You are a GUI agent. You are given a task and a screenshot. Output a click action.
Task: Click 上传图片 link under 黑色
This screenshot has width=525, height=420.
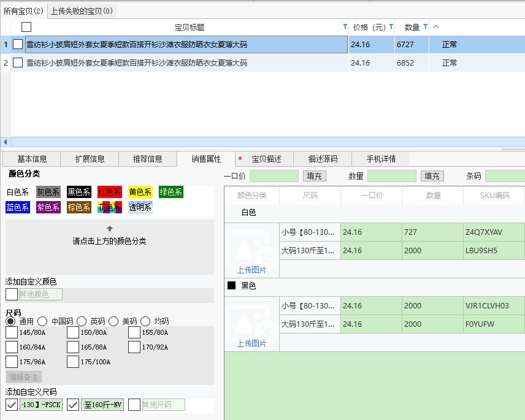[251, 343]
